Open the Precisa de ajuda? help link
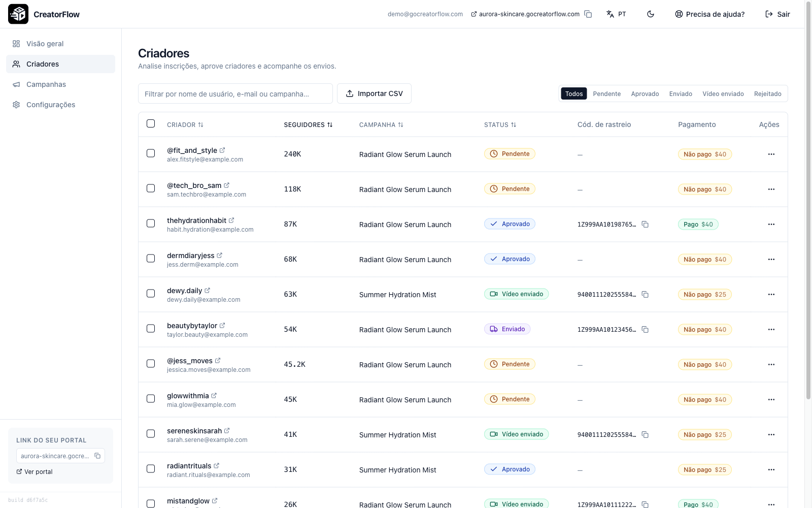 709,14
